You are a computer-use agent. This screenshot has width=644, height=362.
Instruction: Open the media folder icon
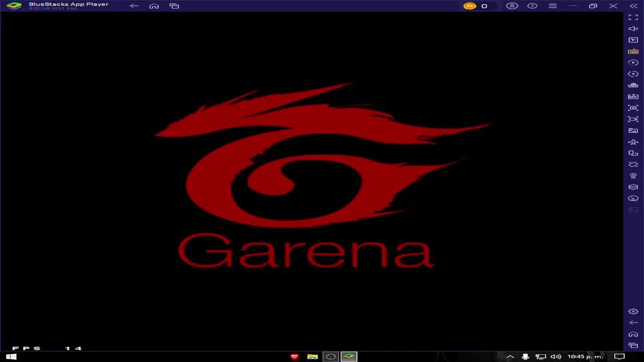(x=633, y=130)
